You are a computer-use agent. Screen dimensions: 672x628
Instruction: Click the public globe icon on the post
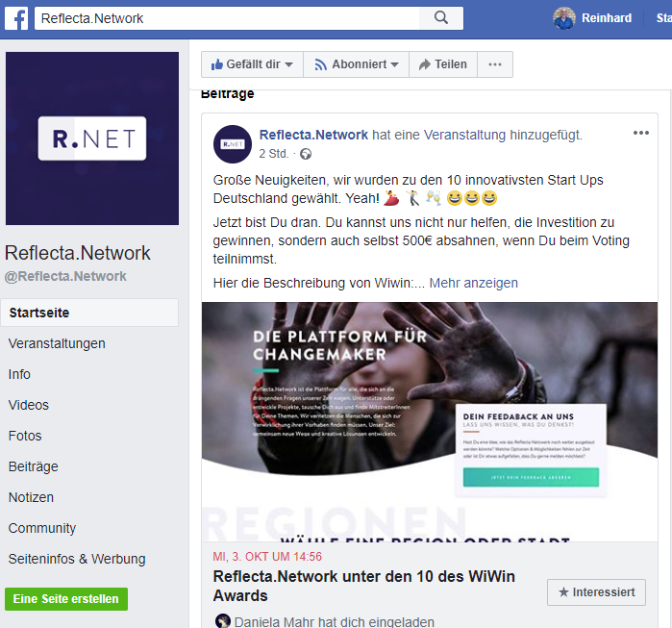[306, 154]
